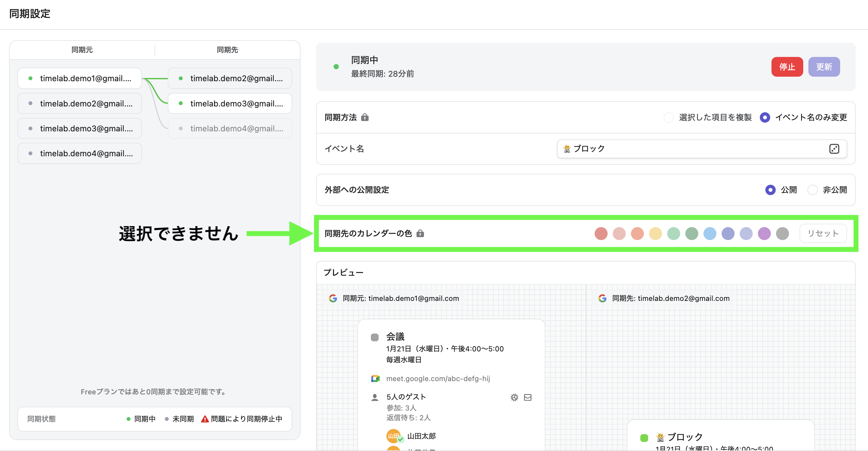
Task: Choose the red calendar color swatch
Action: coord(601,233)
